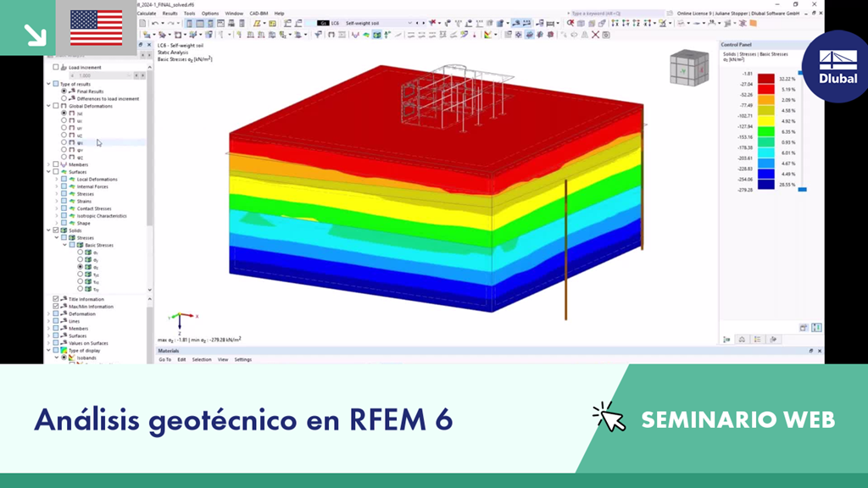Click the highlighted icon at Control Panel bottom right

tap(816, 328)
